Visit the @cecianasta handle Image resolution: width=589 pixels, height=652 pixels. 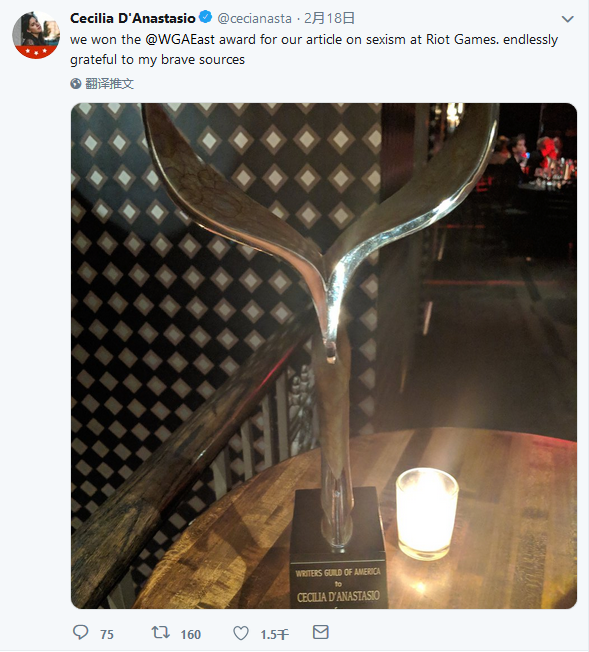click(255, 19)
